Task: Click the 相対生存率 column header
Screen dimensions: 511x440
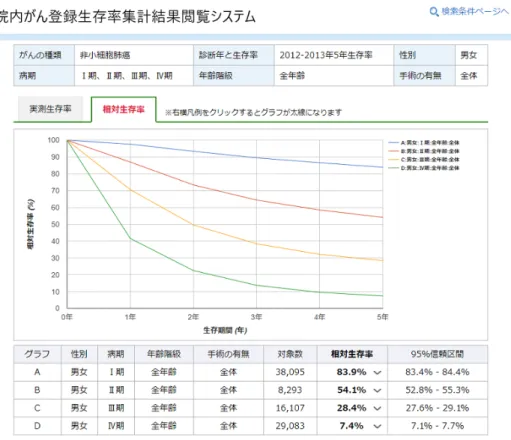Action: pos(352,354)
